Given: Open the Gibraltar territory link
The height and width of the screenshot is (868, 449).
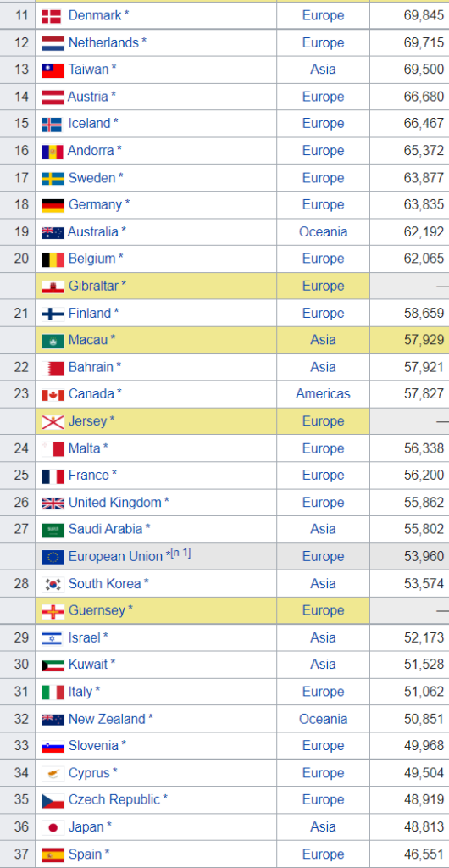Looking at the screenshot, I should point(94,286).
